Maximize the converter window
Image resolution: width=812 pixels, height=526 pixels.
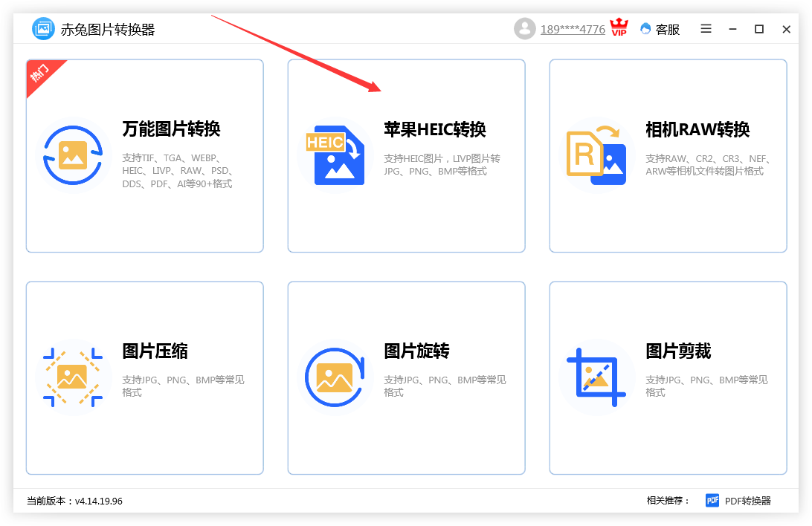[x=759, y=29]
